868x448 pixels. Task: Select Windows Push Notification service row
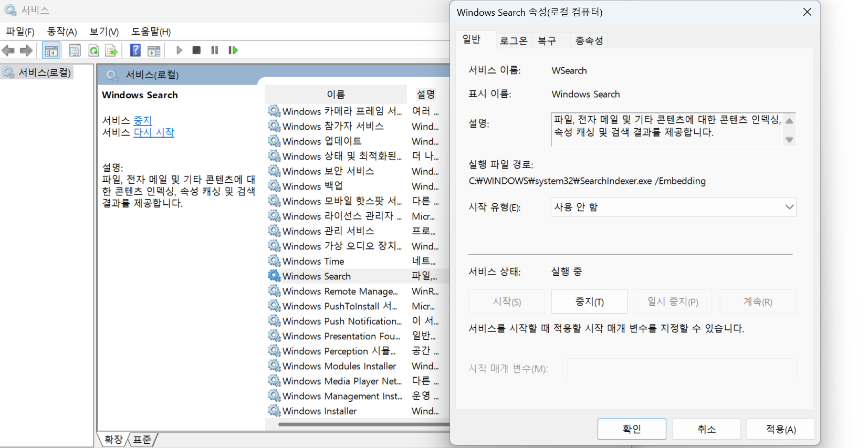tap(358, 321)
